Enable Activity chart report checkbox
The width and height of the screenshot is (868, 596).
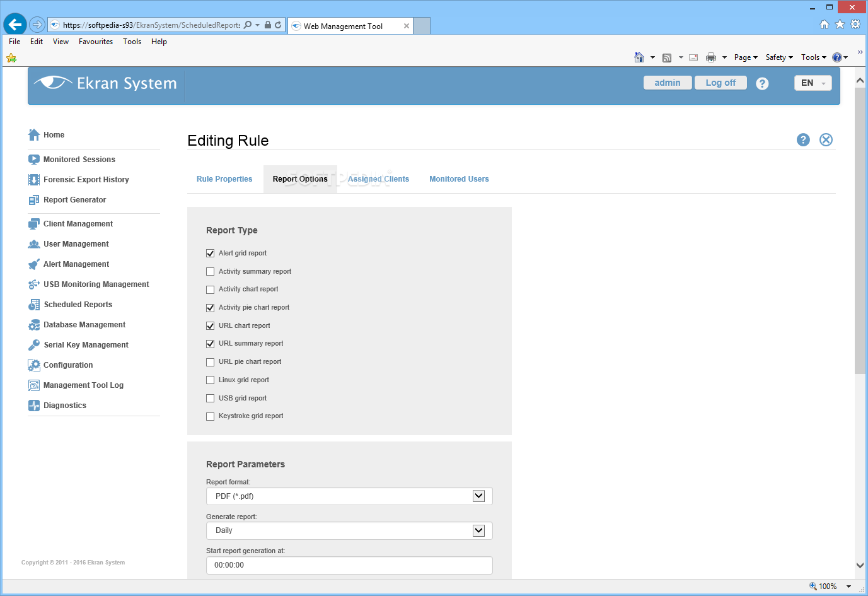coord(211,289)
